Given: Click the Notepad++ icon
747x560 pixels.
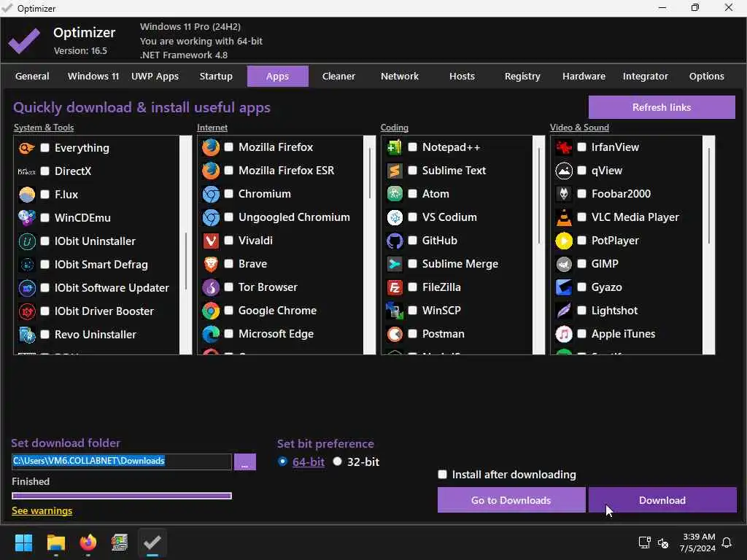Looking at the screenshot, I should tap(395, 147).
